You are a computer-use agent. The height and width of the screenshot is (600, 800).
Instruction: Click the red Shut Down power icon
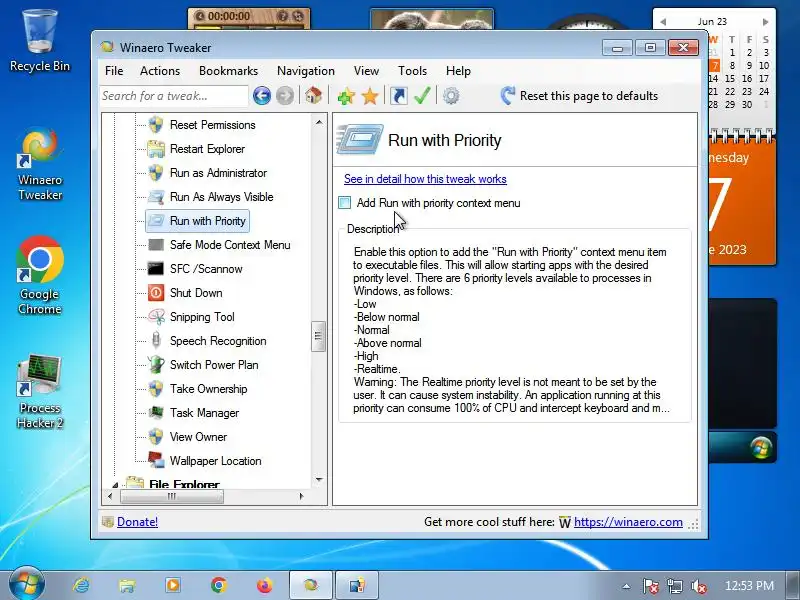click(156, 292)
